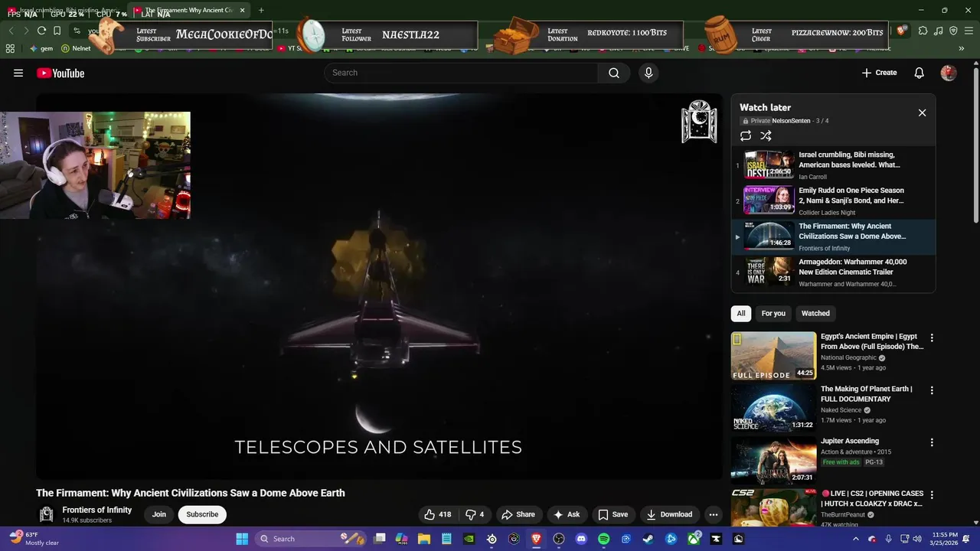Click the YouTube search input field

pyautogui.click(x=461, y=73)
